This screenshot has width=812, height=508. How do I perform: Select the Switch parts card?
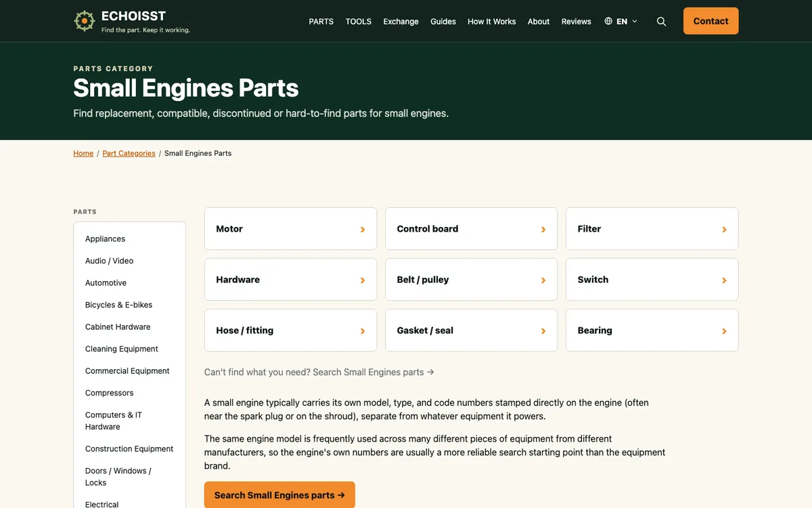652,280
